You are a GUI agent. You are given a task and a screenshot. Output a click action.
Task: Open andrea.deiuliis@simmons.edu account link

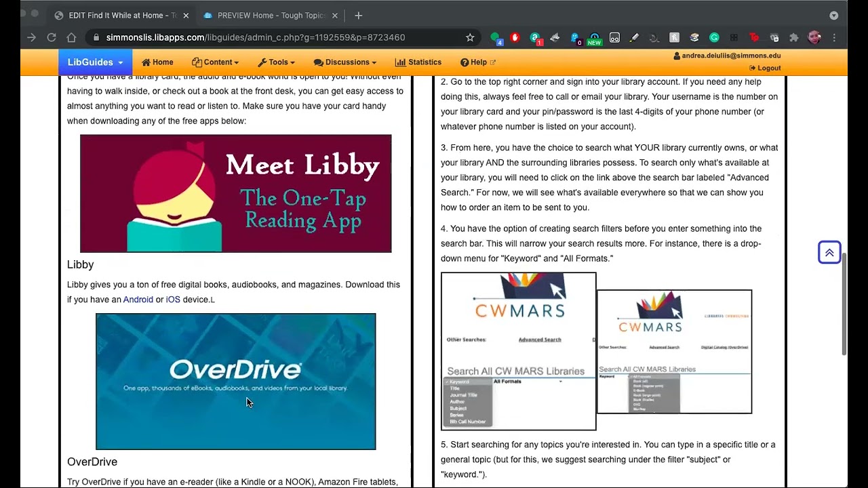[727, 56]
